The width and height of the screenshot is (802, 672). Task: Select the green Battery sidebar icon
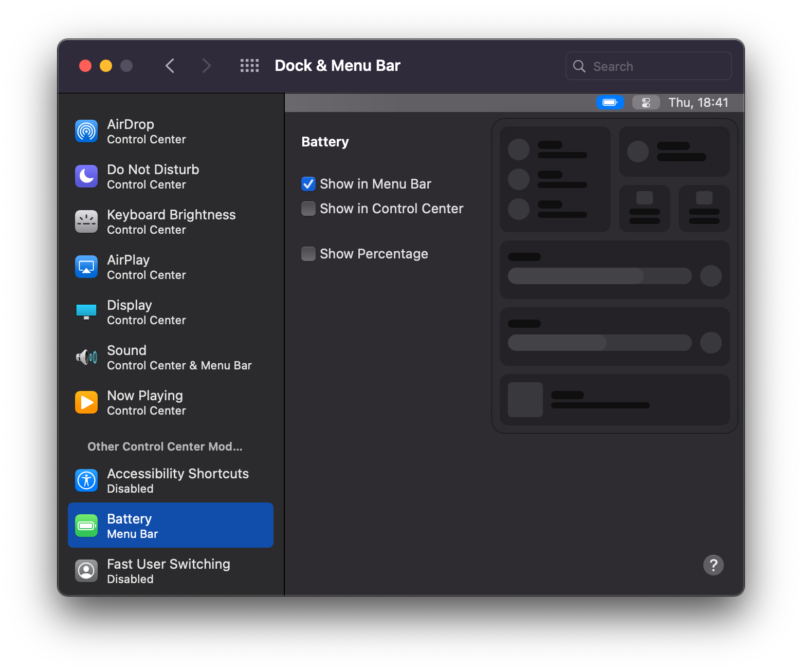(x=86, y=525)
